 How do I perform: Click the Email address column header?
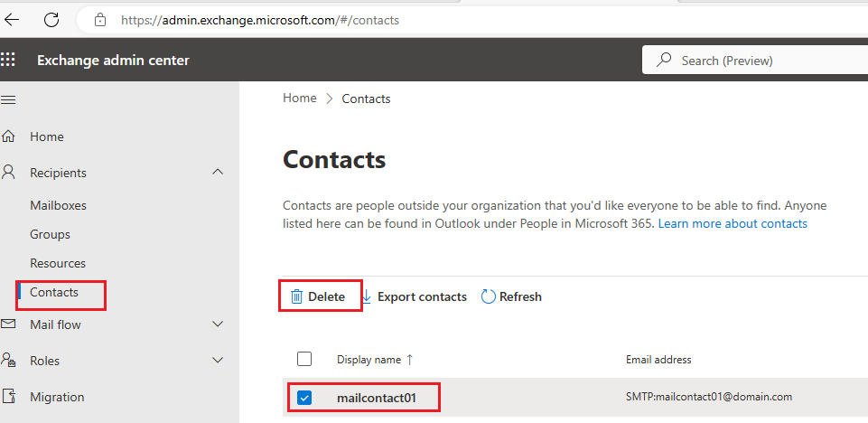tap(658, 360)
